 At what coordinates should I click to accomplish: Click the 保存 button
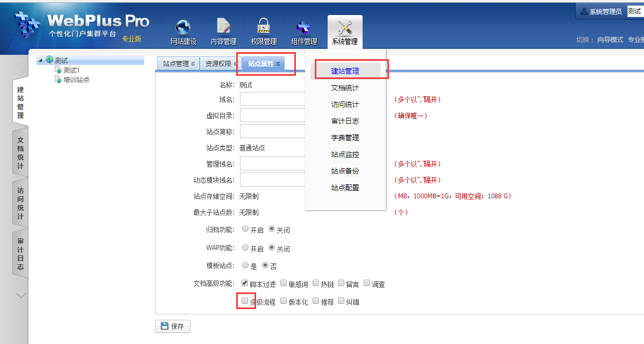[172, 326]
